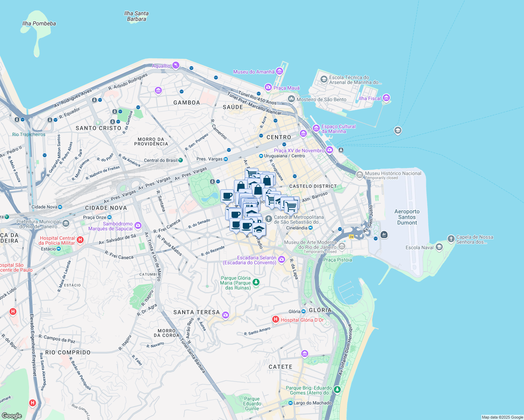
Task: Select the 'RIO COMPRIDO' neighborhood label
Action: click(68, 352)
